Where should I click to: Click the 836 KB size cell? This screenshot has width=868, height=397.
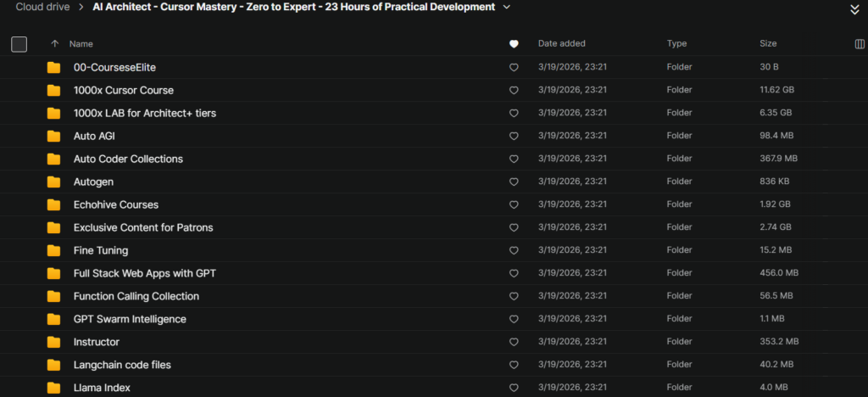[775, 181]
